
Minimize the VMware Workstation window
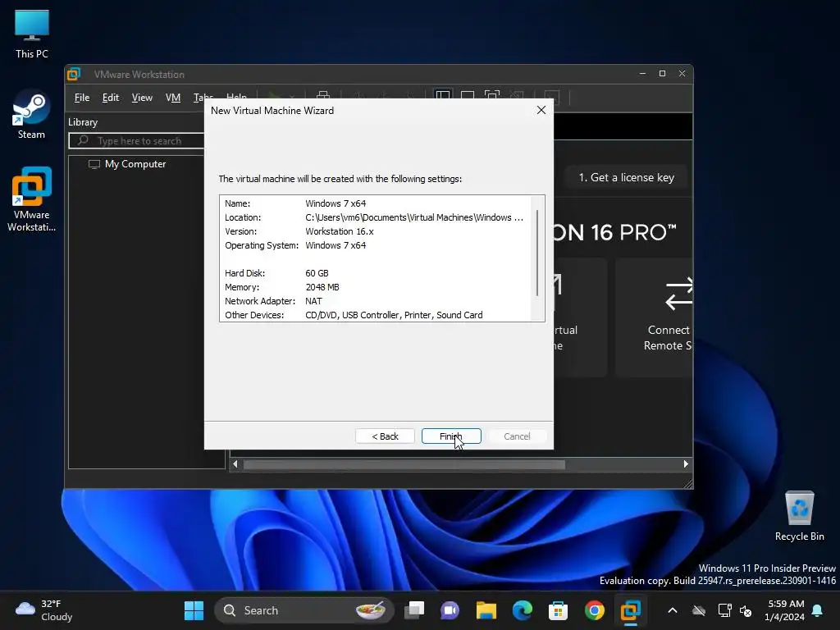tap(642, 73)
